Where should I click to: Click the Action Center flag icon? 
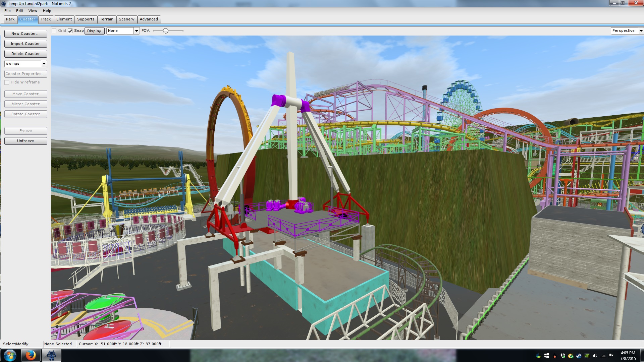(x=611, y=355)
